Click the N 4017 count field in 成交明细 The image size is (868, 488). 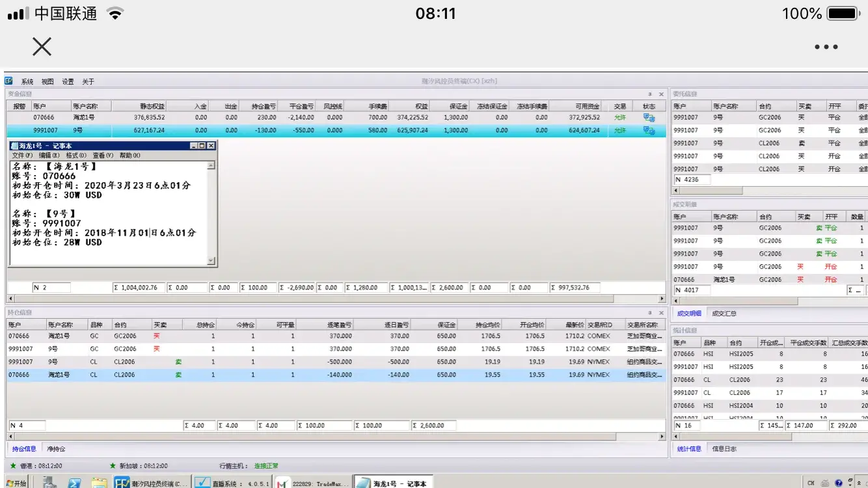692,290
